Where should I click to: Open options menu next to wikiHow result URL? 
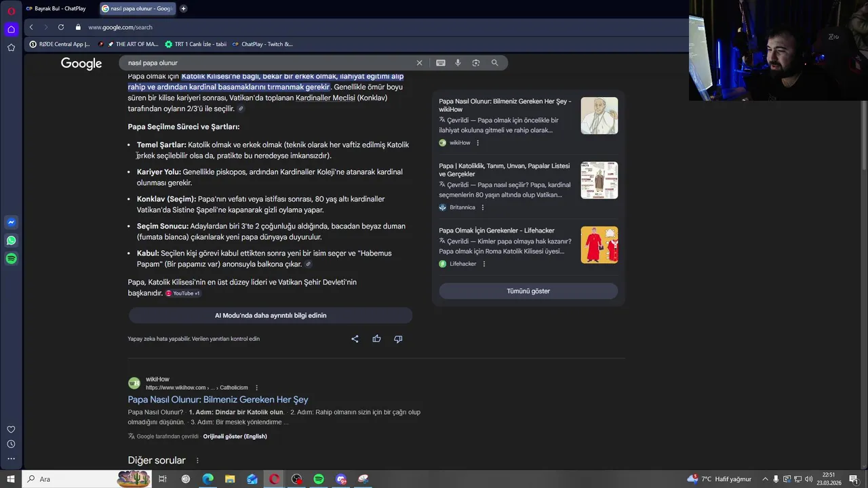click(256, 388)
